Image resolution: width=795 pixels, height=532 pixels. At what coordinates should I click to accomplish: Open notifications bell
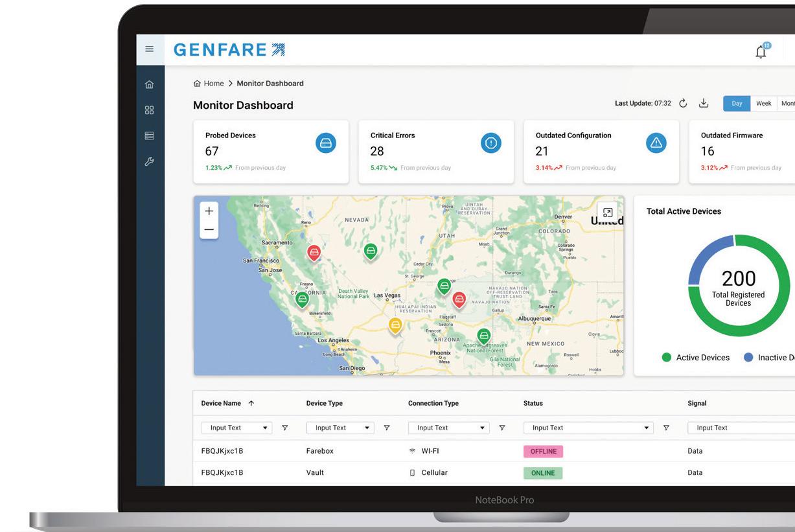pos(762,51)
